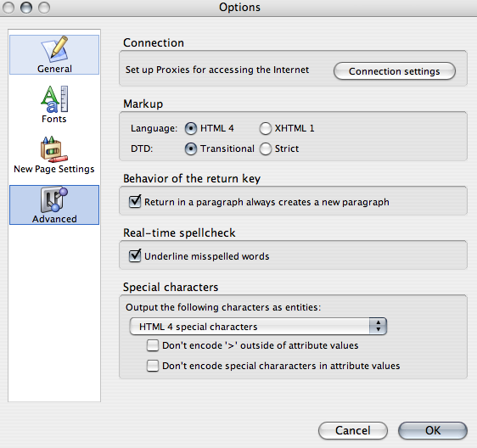Open the Fonts preferences pane icon

click(54, 99)
